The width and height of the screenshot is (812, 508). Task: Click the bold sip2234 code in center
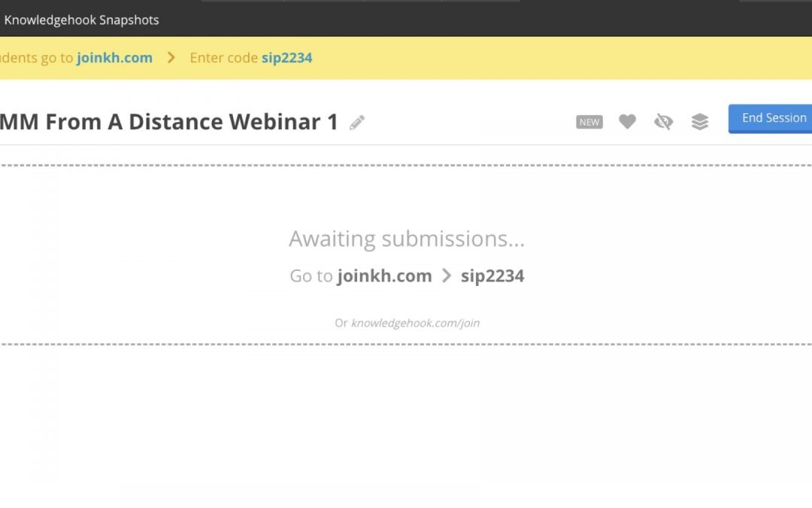click(x=492, y=276)
